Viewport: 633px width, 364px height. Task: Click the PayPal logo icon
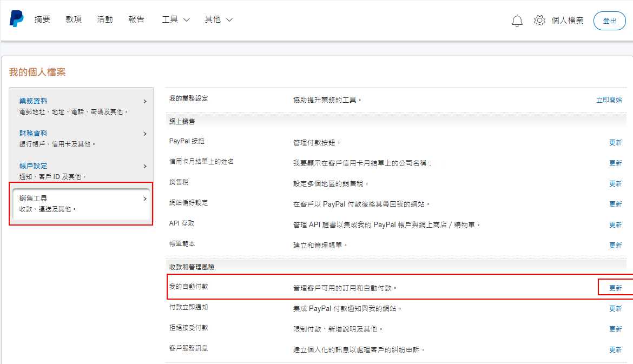[x=17, y=18]
